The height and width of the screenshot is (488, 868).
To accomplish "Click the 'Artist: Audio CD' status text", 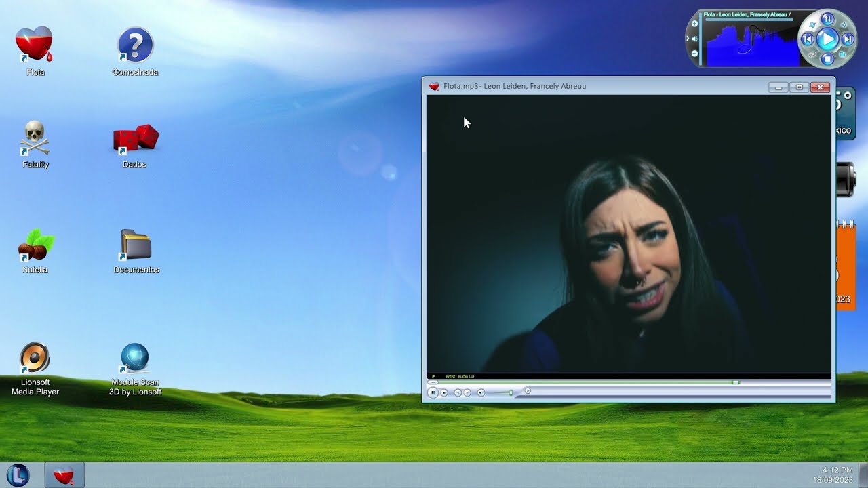I will point(460,376).
